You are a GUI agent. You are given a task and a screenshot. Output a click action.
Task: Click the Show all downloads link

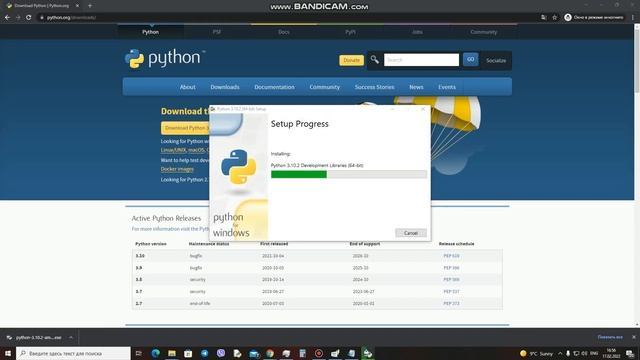click(610, 337)
